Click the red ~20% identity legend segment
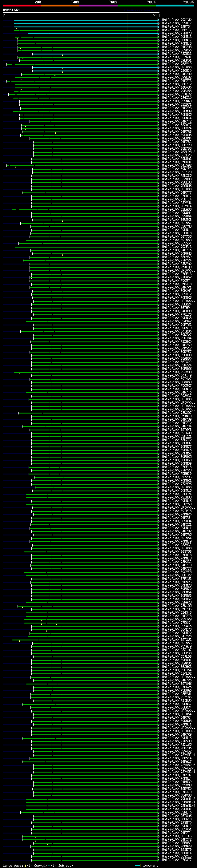Viewport: 197px width, 868px height. coord(22,6)
